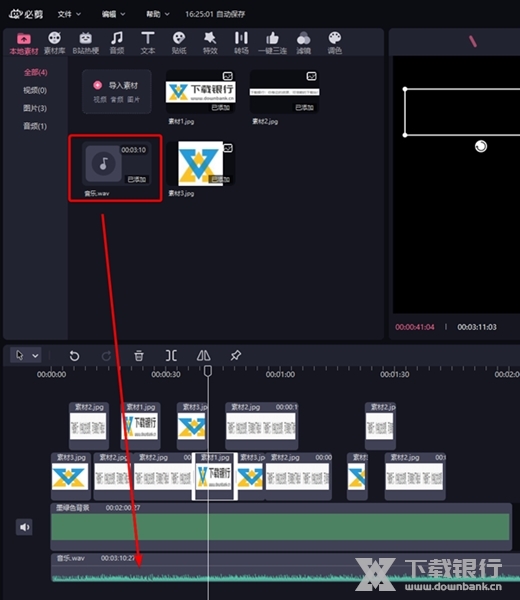Select first 素材3.jpg clip on lower track
Screen dimensions: 520x600
point(70,476)
